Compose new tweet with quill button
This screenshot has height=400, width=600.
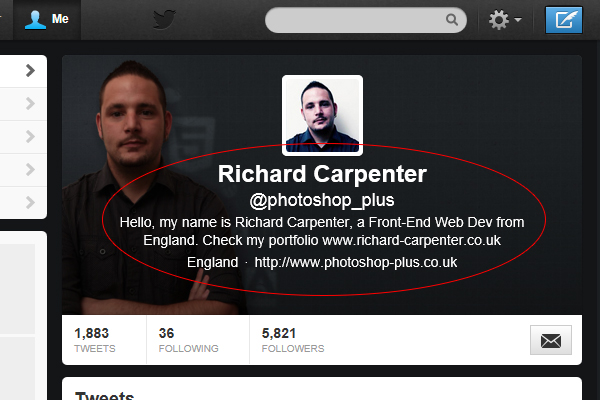564,20
